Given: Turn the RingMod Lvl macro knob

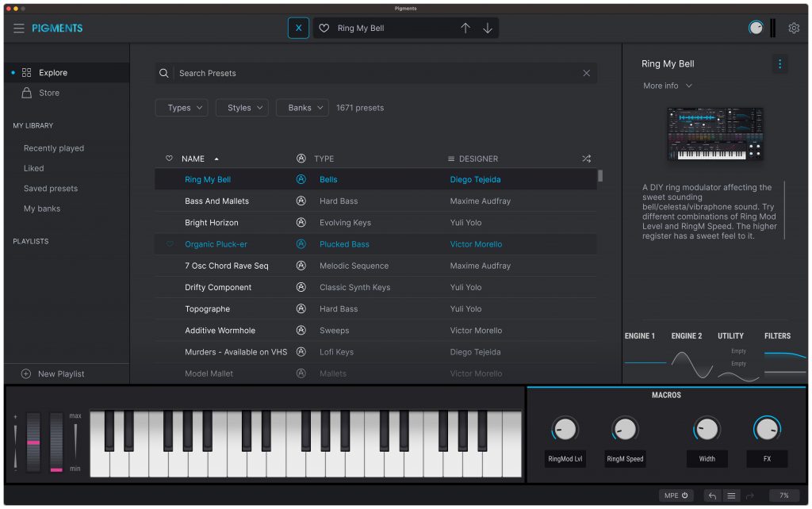Looking at the screenshot, I should [564, 428].
